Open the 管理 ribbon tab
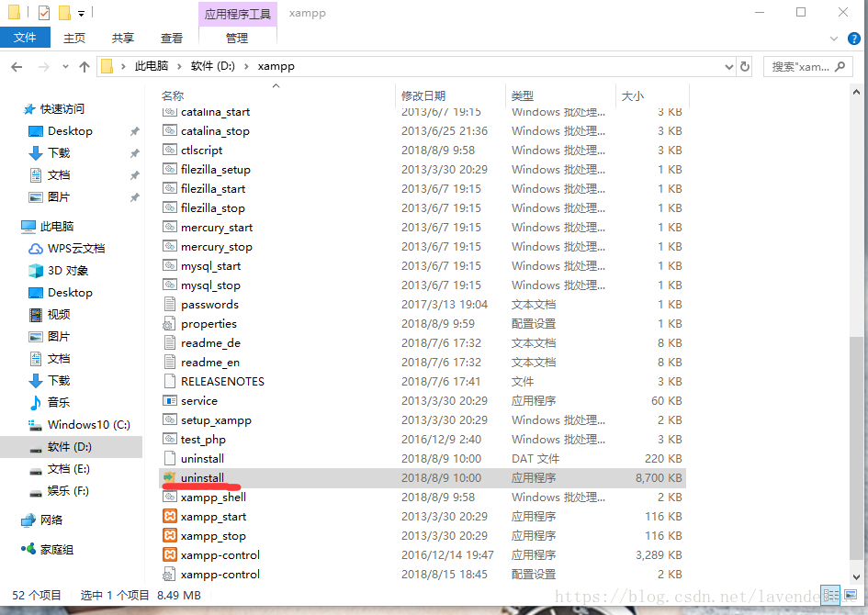 pos(237,39)
